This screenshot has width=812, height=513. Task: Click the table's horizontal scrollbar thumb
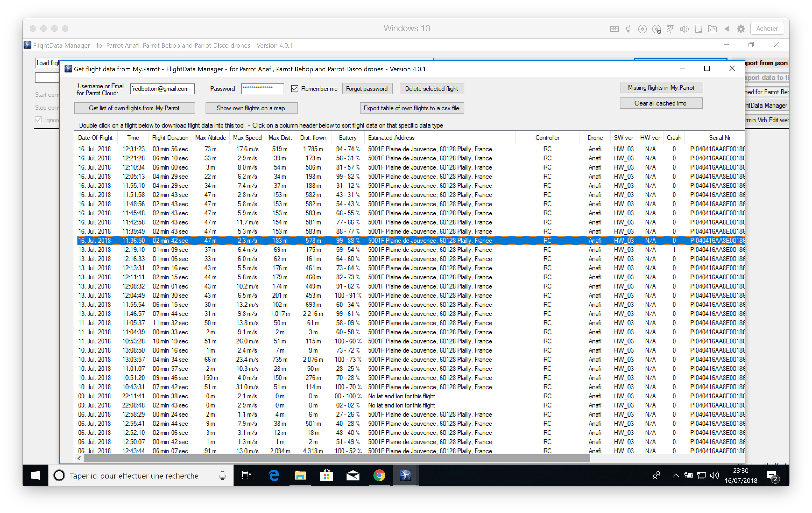[337, 458]
